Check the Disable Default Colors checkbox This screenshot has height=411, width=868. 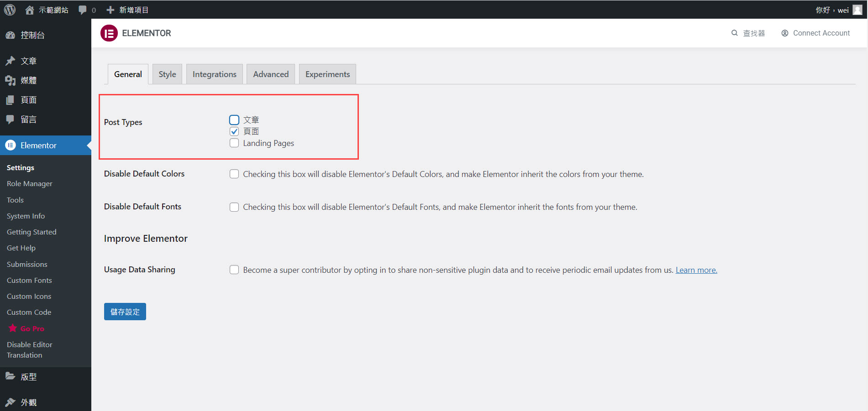pyautogui.click(x=234, y=174)
